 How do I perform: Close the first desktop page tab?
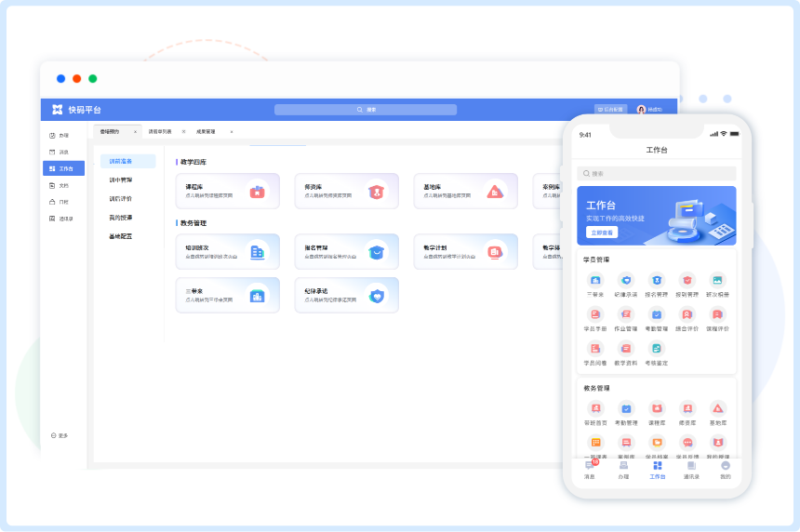coord(135,131)
